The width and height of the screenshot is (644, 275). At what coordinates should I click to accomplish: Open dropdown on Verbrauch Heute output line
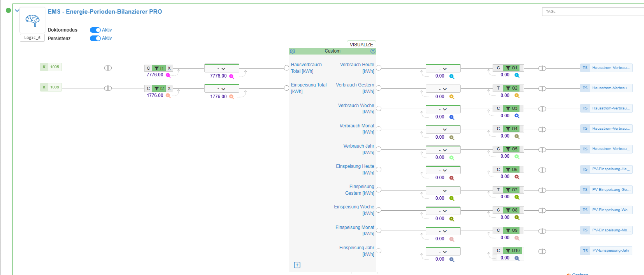443,69
